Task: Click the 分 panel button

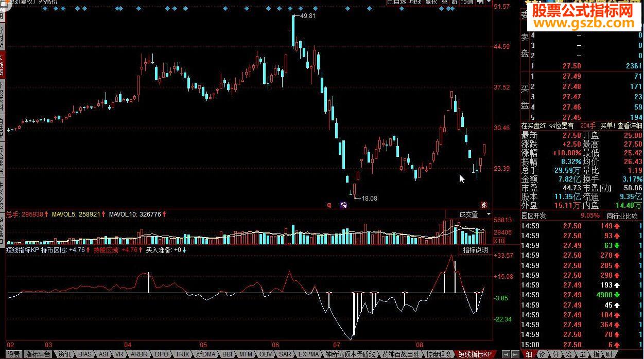Action: [x=556, y=354]
